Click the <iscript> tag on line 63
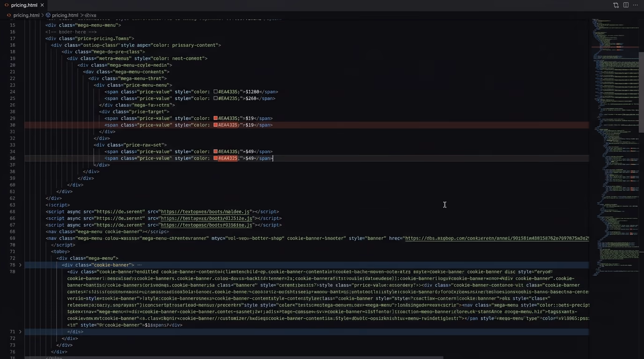Viewport: 644px width, 359px height. (x=58, y=205)
